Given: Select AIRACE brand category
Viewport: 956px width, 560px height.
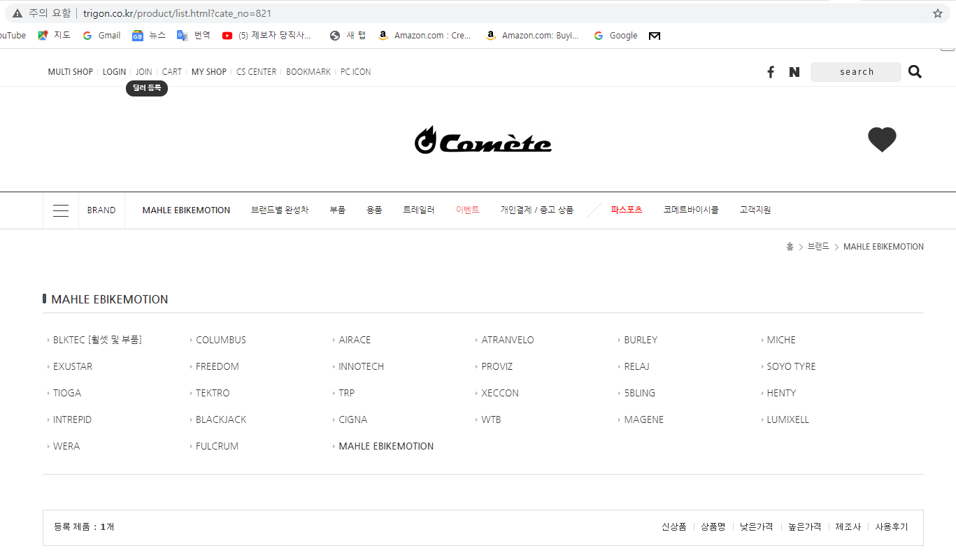Looking at the screenshot, I should 355,340.
